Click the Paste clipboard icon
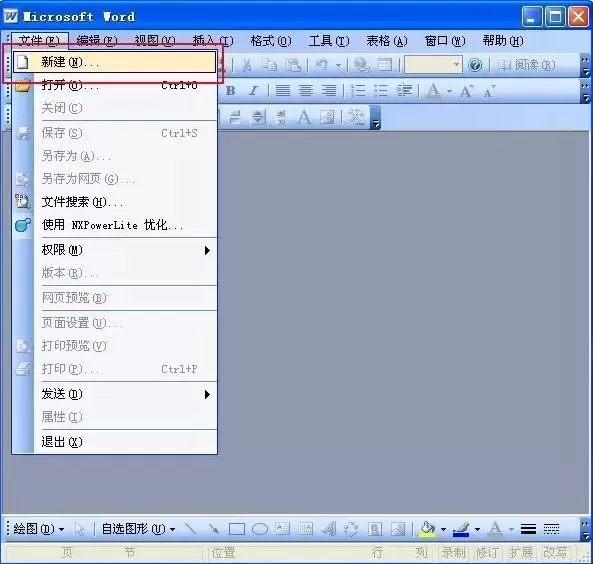 [292, 65]
